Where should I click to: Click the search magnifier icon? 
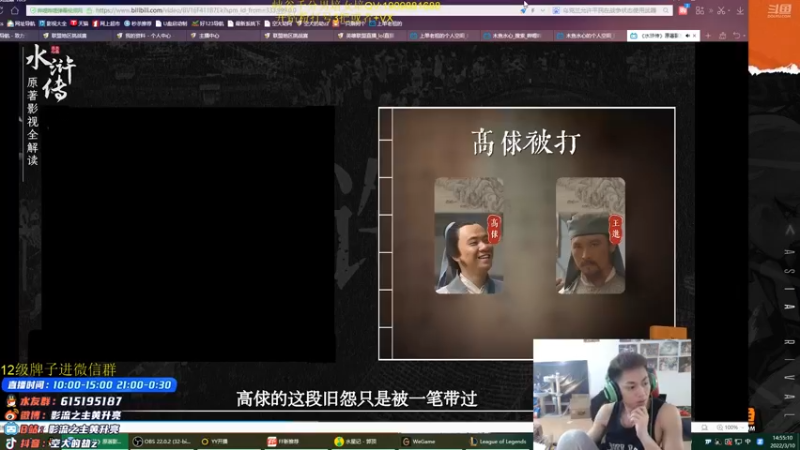click(666, 10)
